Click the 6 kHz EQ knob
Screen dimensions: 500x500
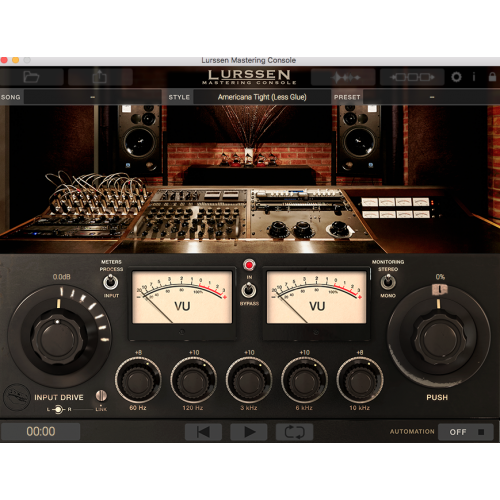click(304, 380)
